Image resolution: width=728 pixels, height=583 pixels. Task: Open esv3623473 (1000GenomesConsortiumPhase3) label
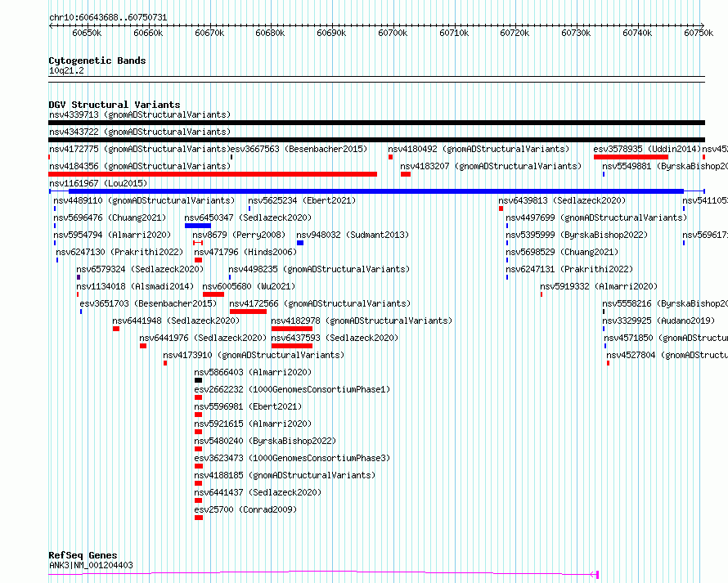[292, 458]
